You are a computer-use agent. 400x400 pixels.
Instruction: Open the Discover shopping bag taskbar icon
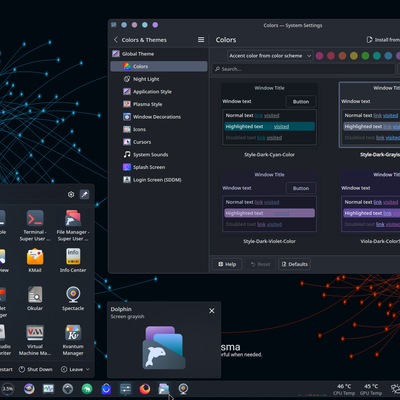(106, 389)
